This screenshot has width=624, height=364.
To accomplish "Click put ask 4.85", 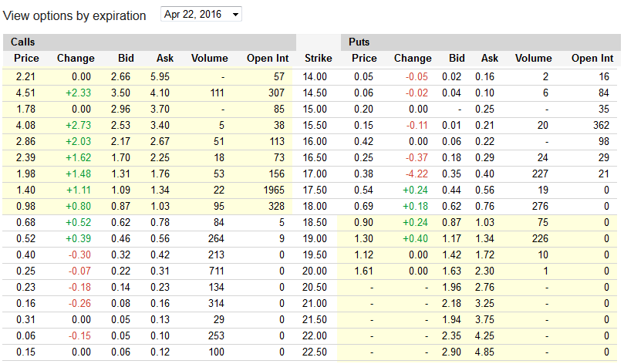I will [x=484, y=352].
